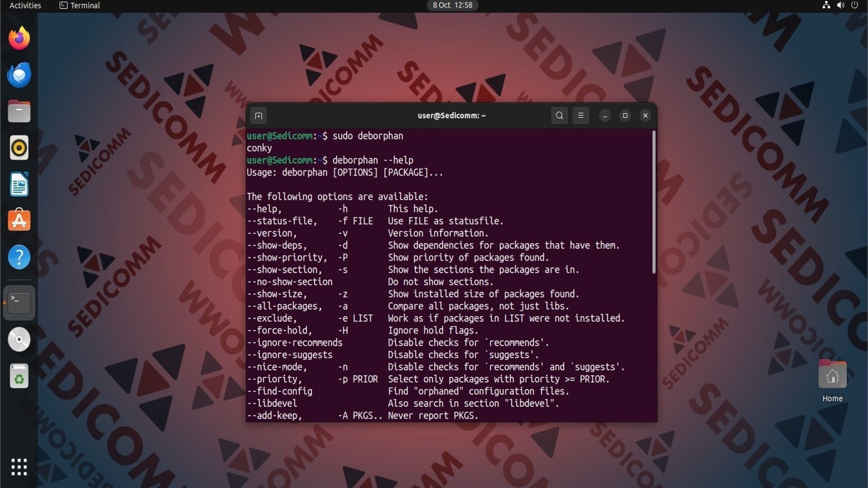Click the '--force-hold,' option text
The image size is (868, 488).
pos(279,331)
